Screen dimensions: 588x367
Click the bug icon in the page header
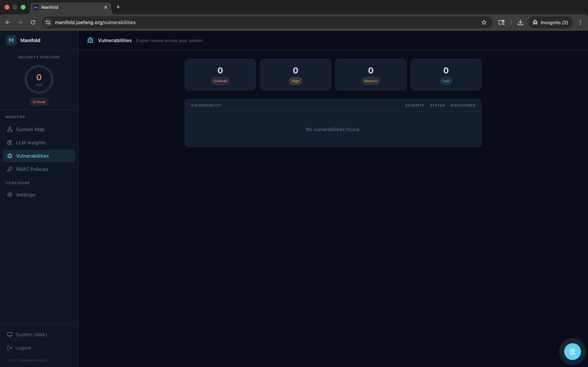click(x=90, y=40)
